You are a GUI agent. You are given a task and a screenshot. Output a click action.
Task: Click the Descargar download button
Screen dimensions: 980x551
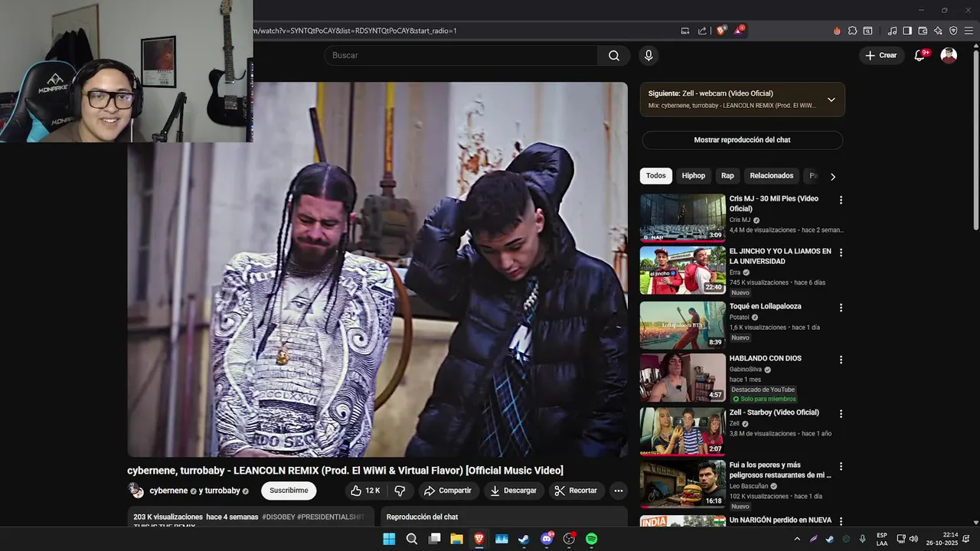(514, 491)
